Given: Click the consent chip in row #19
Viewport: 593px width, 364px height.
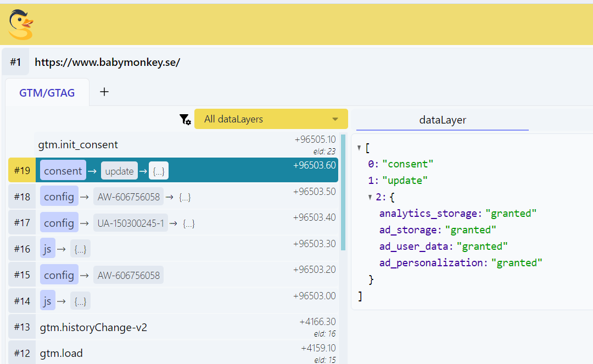Looking at the screenshot, I should point(63,171).
